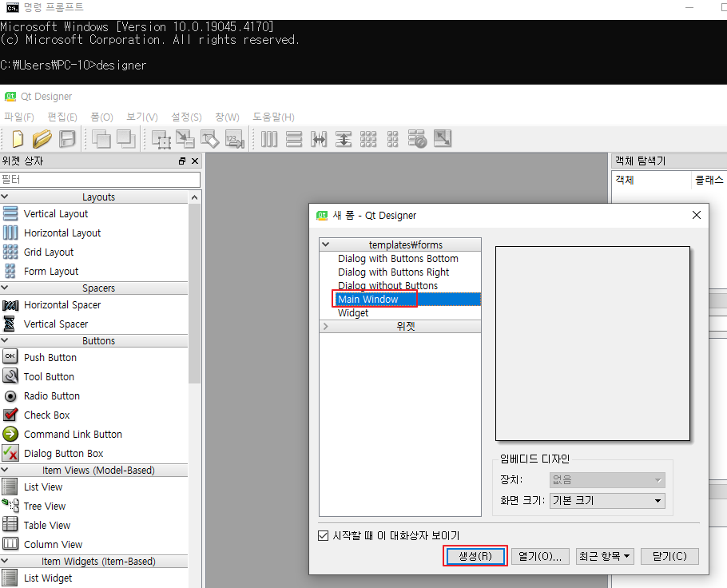
Task: Select the Edit Tab Order mode icon
Action: tap(235, 139)
